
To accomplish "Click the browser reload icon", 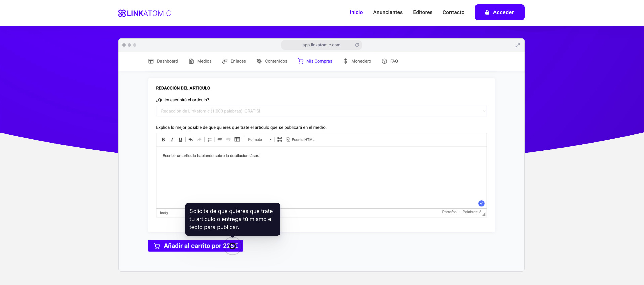I will (x=357, y=45).
